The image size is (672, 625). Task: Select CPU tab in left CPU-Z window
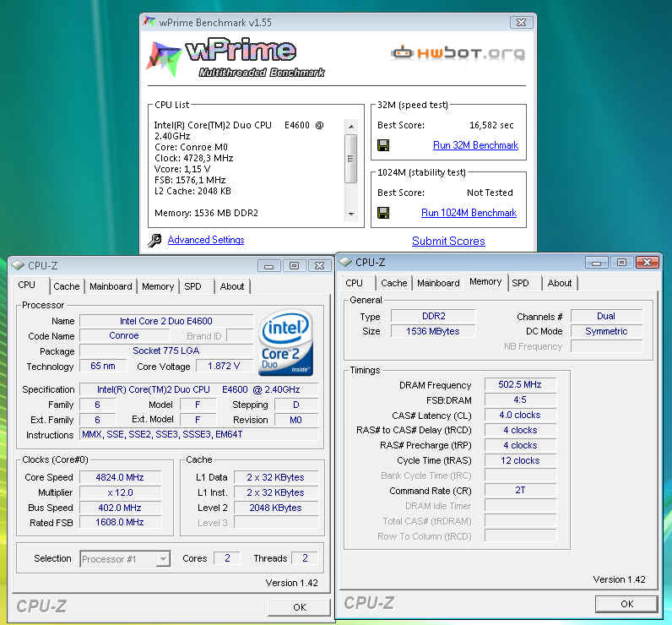(x=26, y=285)
